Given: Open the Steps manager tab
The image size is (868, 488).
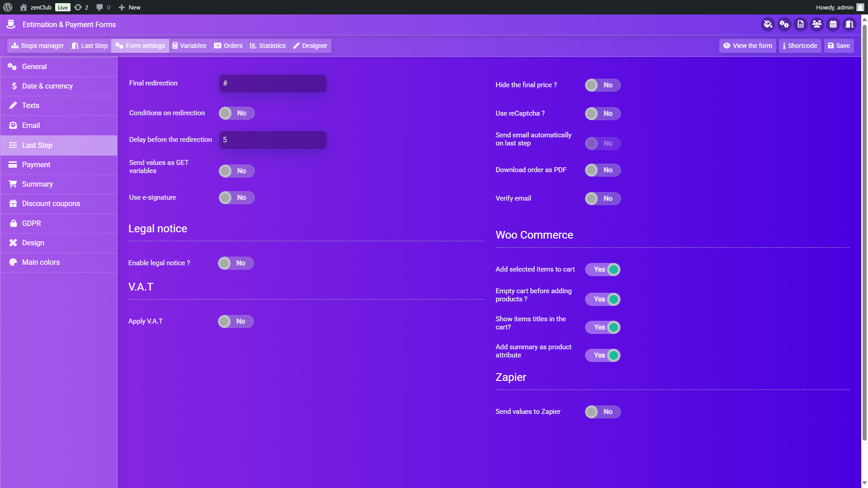Looking at the screenshot, I should click(x=38, y=46).
